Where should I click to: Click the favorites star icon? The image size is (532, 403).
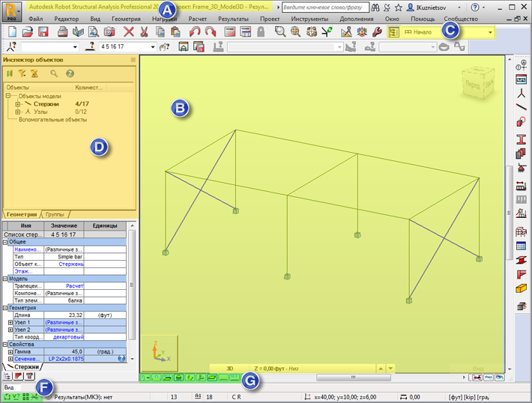(399, 7)
